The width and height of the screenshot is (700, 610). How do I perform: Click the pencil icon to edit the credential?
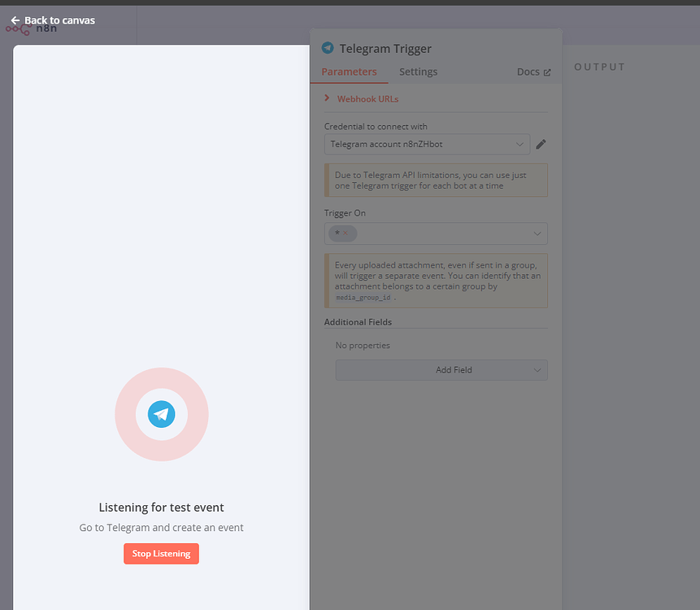point(541,144)
